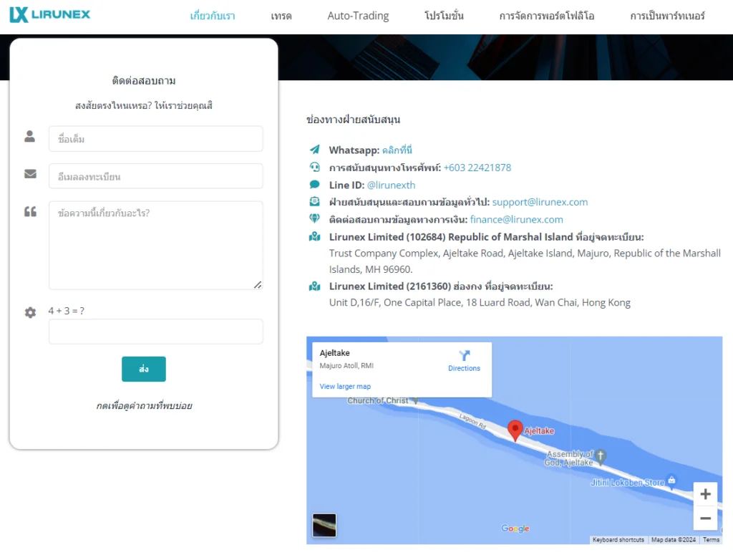Screen dimensions: 733x560
Task: Click the map icon for Hong Kong address
Action: pyautogui.click(x=315, y=286)
